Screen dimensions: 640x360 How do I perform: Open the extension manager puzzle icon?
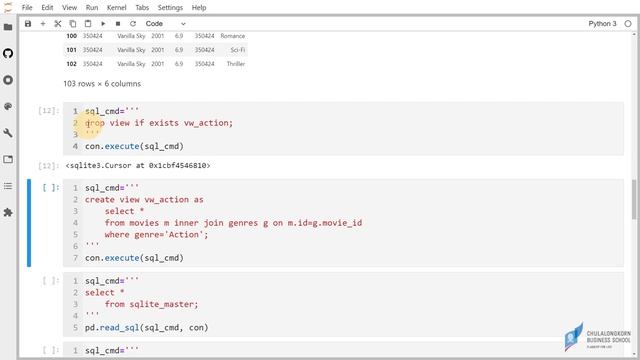[8, 213]
